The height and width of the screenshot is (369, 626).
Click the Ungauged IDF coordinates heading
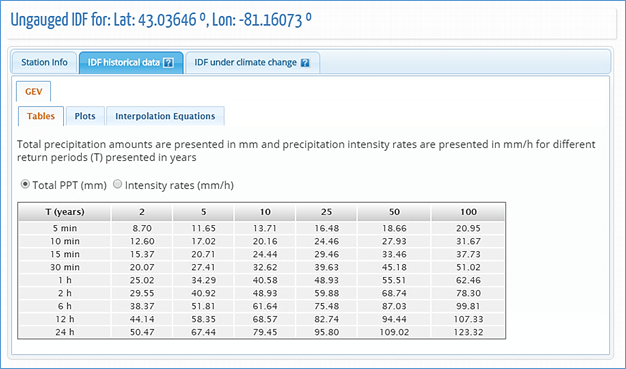tap(161, 20)
